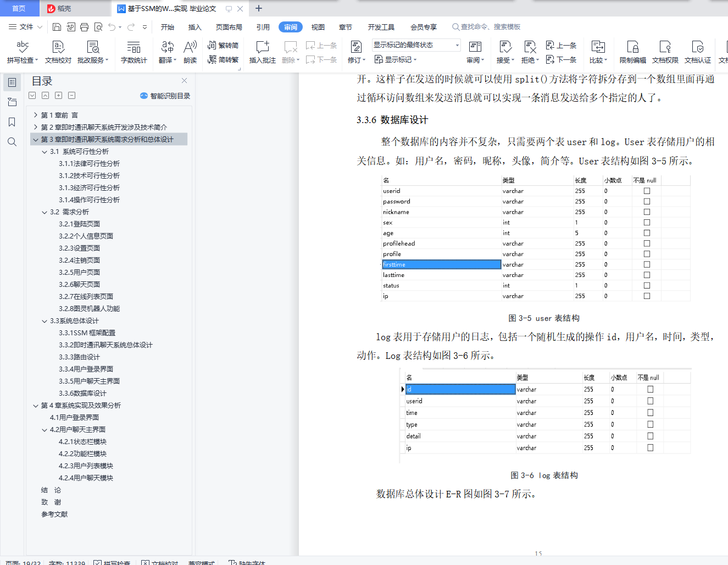Screen dimensions: 728x565
Task: Click the minus box icon in 目录 panel
Action: [x=71, y=96]
